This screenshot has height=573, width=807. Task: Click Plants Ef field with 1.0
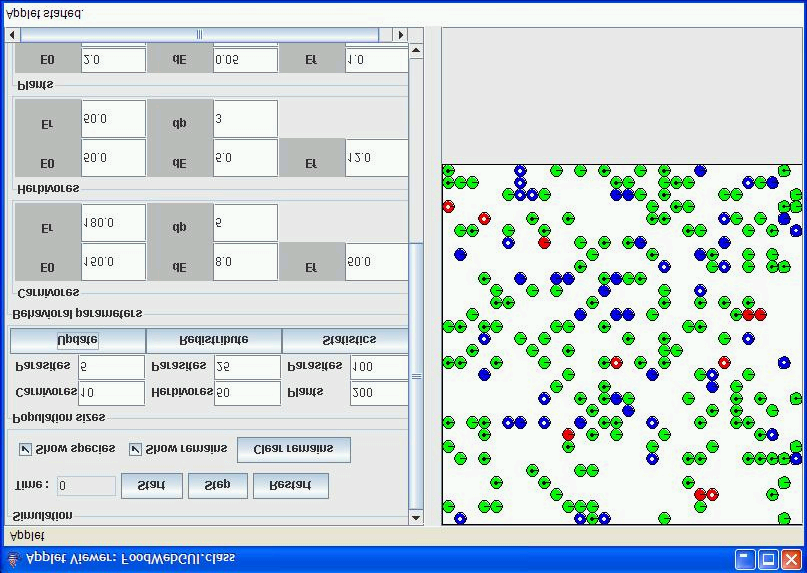coord(377,60)
